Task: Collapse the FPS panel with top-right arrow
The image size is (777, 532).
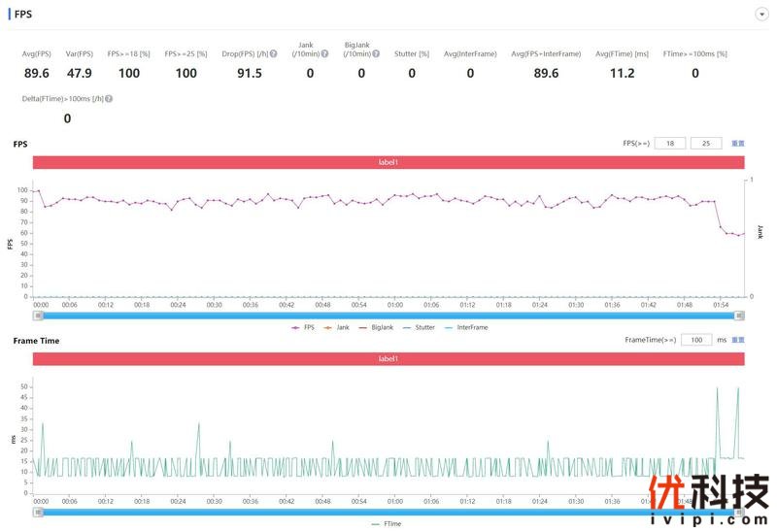Action: point(760,15)
